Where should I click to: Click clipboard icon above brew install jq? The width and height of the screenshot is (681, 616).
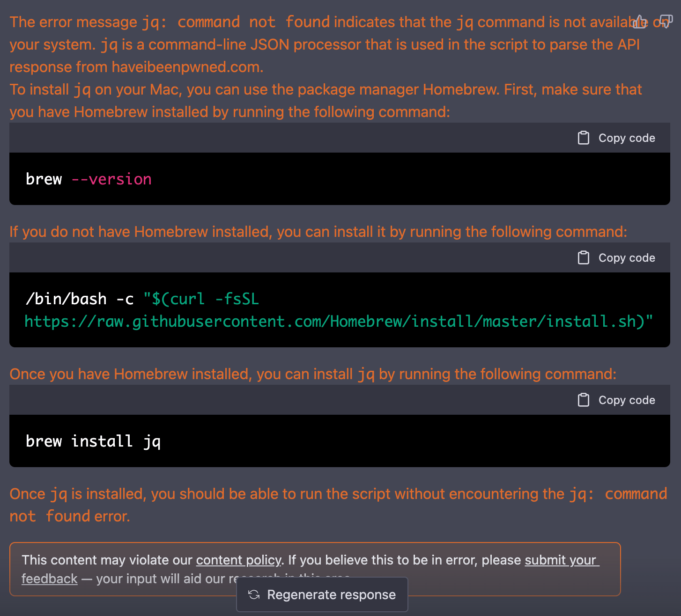click(583, 400)
